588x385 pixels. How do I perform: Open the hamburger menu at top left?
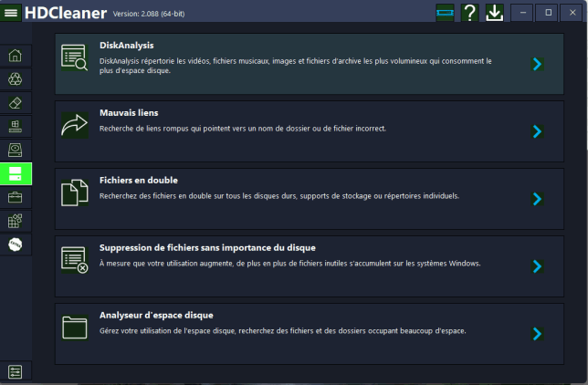[x=11, y=13]
